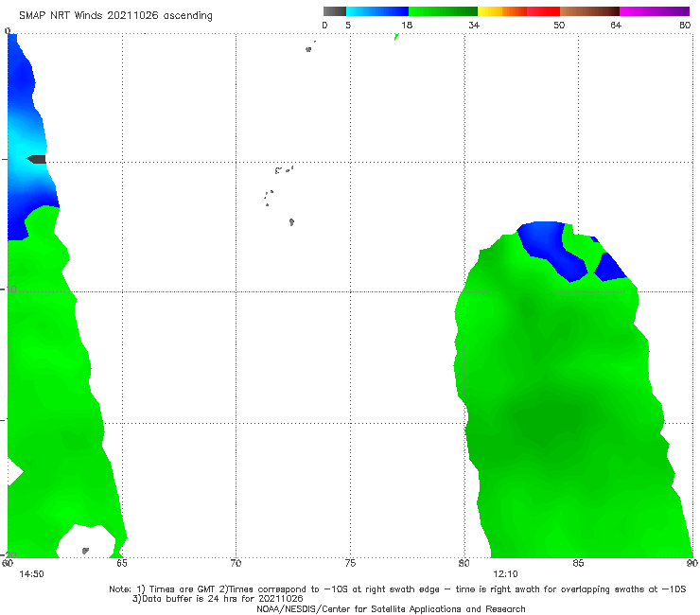Screen dimensions: 700x615
Task: Click the longitude axis label "90"
Action: coord(692,563)
